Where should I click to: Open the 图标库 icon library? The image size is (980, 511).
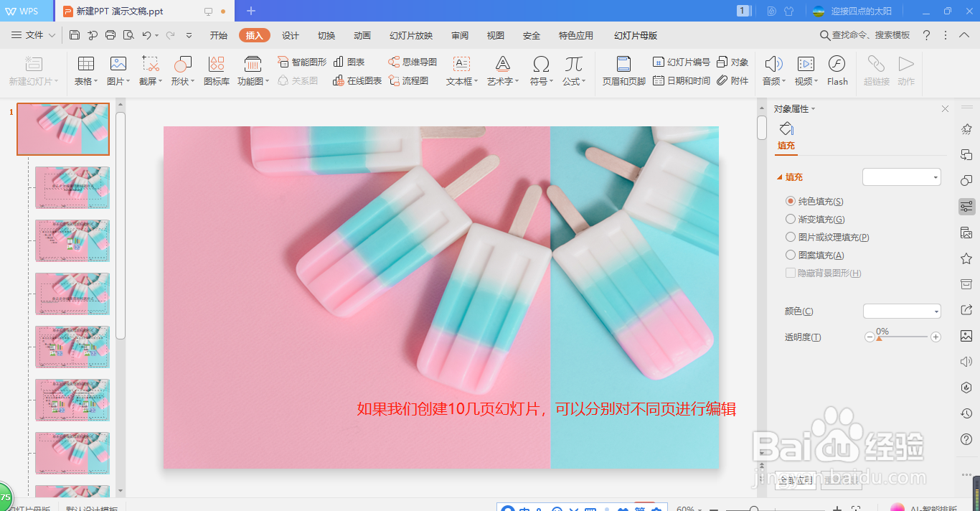click(216, 71)
